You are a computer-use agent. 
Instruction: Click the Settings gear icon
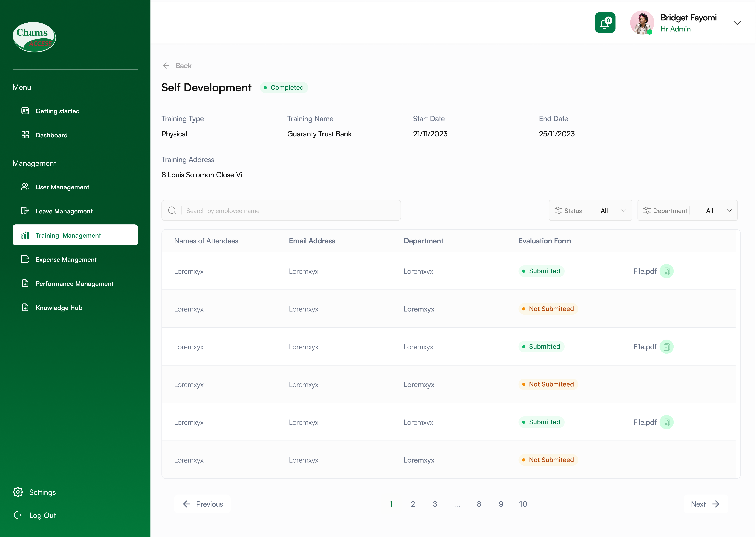tap(18, 492)
